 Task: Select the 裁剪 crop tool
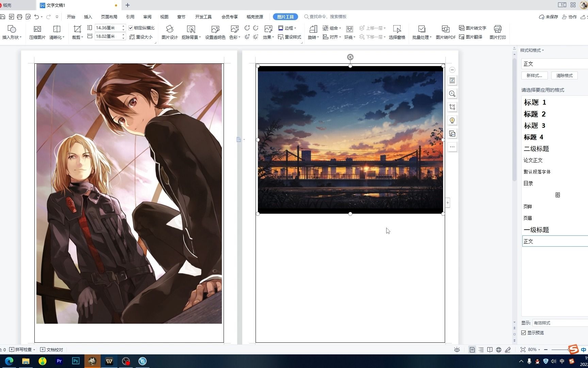click(x=77, y=32)
